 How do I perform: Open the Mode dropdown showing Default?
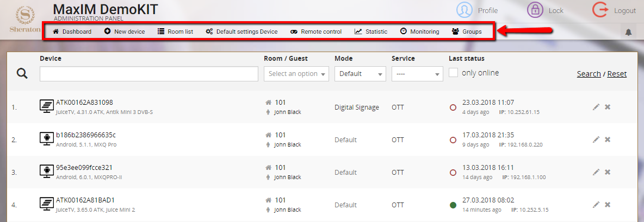[360, 74]
